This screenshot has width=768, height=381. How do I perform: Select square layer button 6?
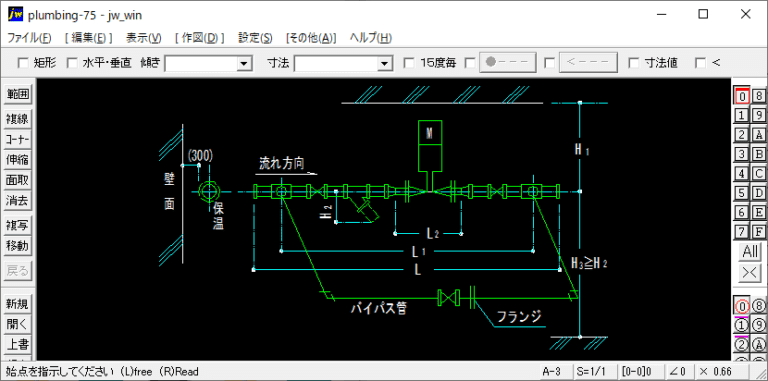pos(742,212)
